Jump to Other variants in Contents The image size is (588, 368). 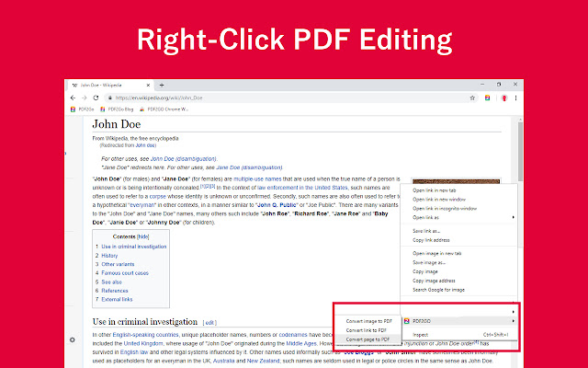tap(118, 264)
